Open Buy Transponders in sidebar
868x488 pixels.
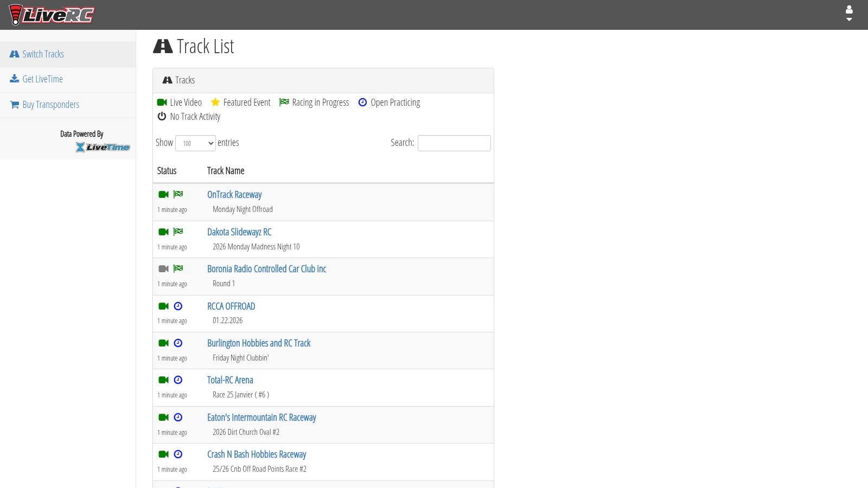coord(68,105)
